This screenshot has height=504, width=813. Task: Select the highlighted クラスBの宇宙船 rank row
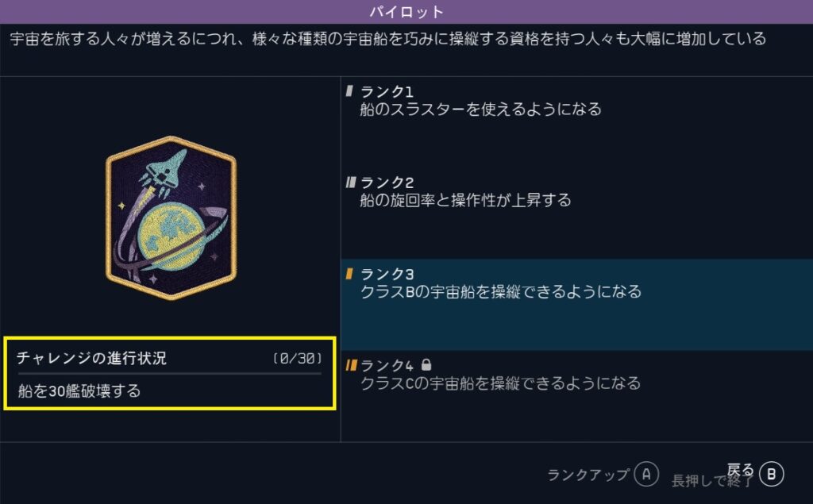point(576,304)
